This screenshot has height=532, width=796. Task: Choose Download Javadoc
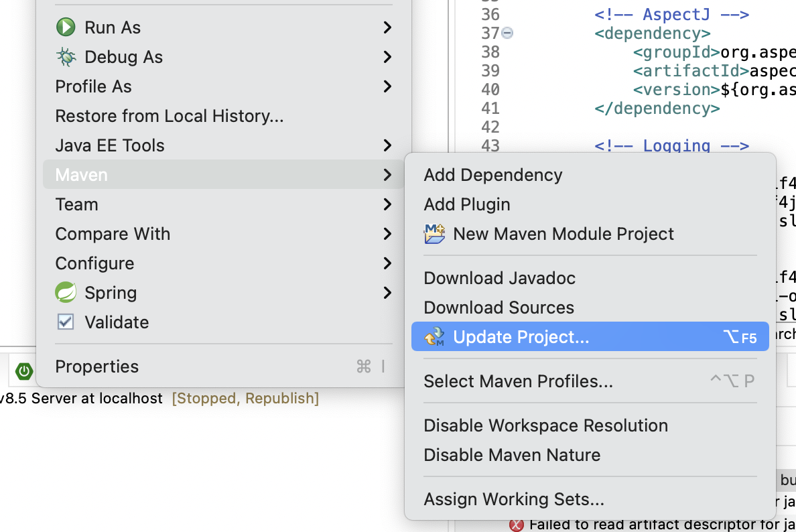pyautogui.click(x=590, y=278)
